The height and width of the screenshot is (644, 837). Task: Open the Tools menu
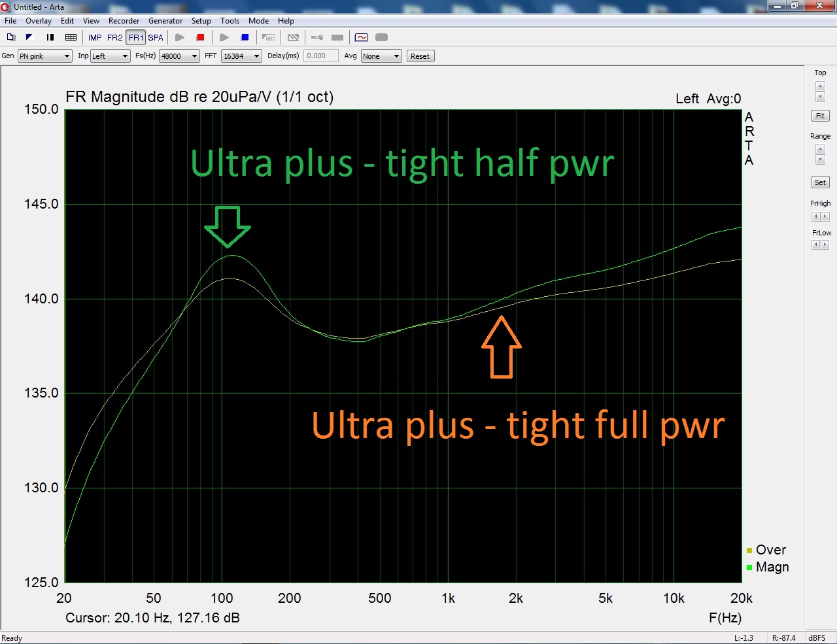click(230, 21)
